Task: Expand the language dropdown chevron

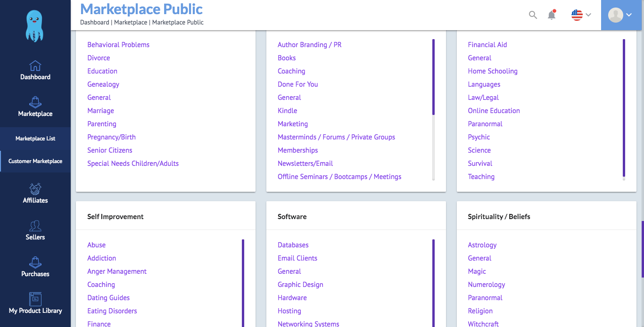Action: click(x=588, y=15)
